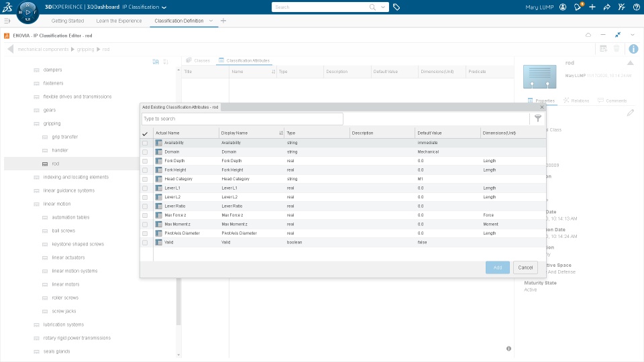Check the Head Category checkbox
This screenshot has width=644, height=362.
[145, 179]
